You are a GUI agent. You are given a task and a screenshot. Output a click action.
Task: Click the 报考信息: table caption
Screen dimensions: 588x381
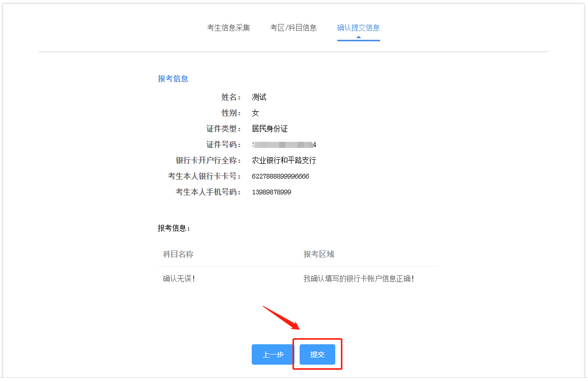[174, 228]
